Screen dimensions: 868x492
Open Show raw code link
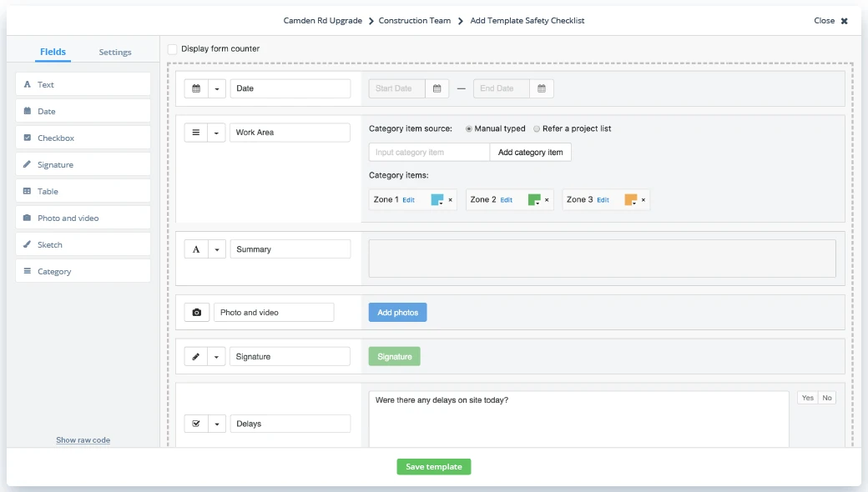83,440
